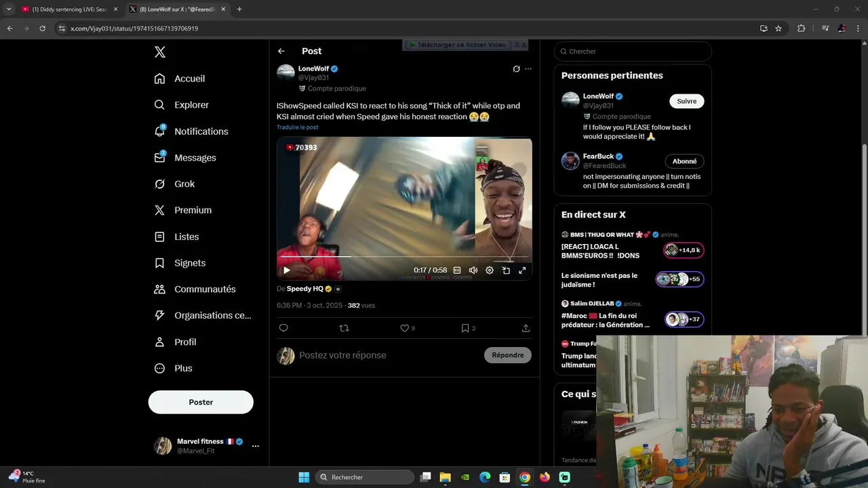Seek on the video progress bar
The height and width of the screenshot is (488, 868).
[404, 258]
